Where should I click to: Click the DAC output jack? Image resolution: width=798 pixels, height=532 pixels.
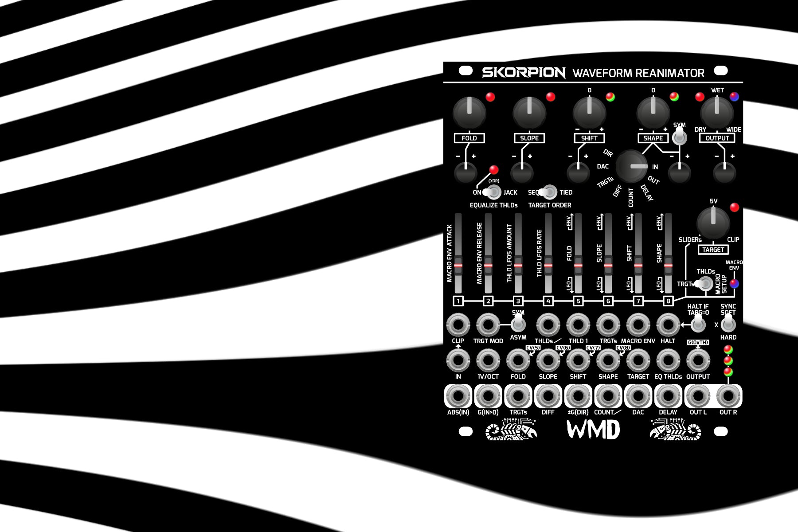(638, 396)
